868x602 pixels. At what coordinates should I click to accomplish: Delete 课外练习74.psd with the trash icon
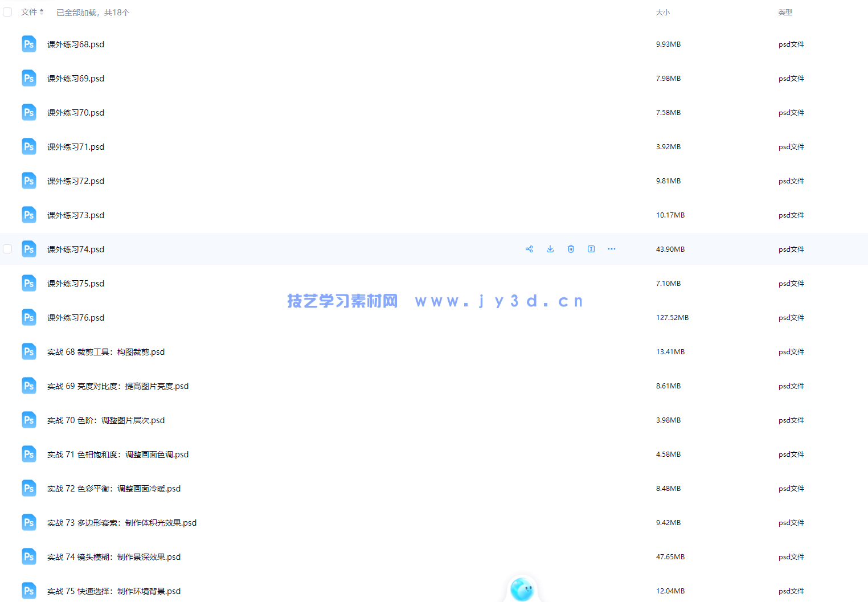571,249
